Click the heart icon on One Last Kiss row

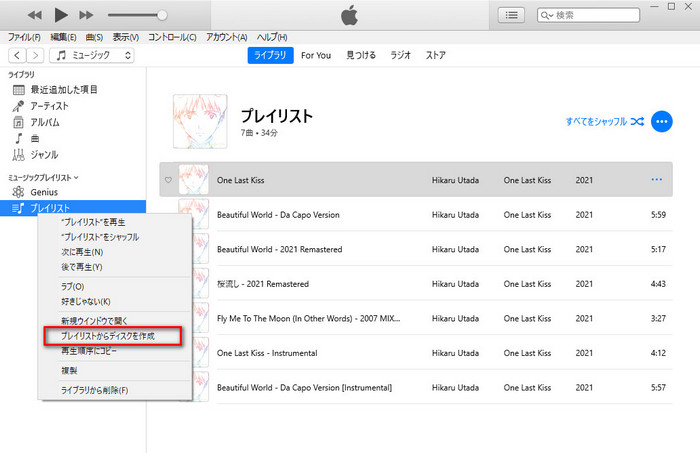pos(168,180)
